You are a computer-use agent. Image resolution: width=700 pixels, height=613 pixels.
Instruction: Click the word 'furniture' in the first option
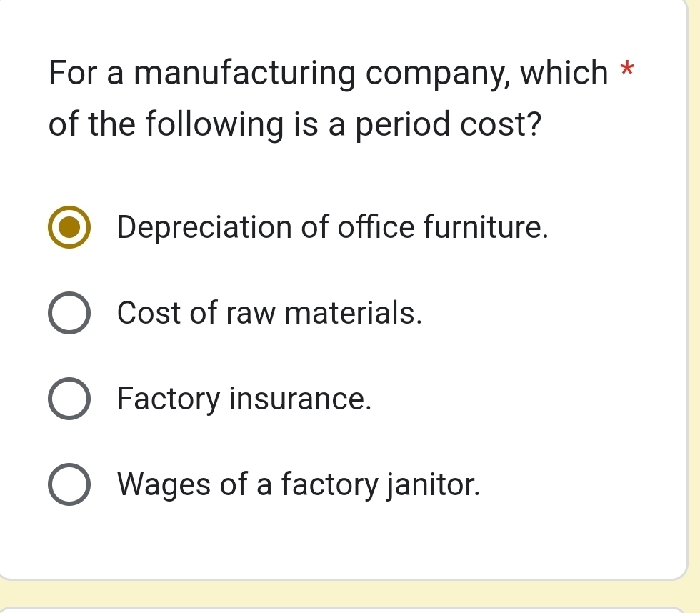[x=486, y=227]
